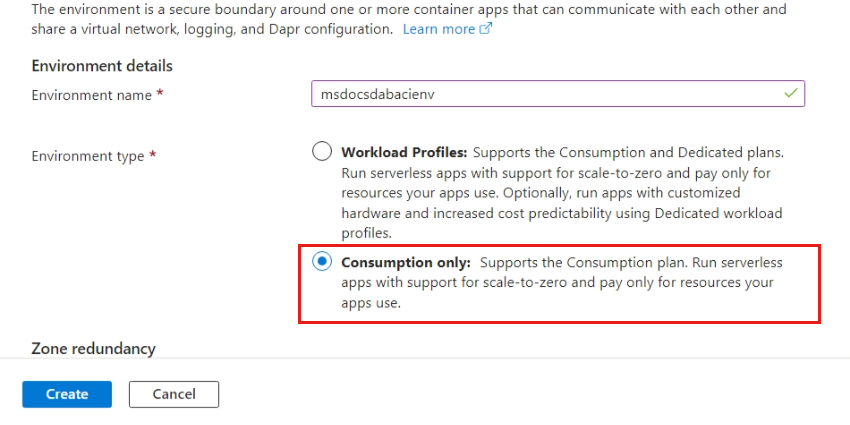Click the red asterisk beside Environment name
Viewport: 850px width, 425px height.
point(160,94)
